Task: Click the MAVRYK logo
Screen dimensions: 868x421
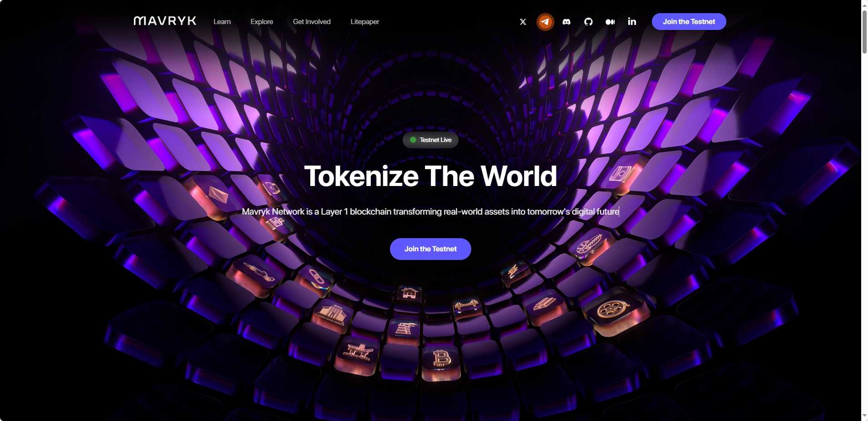Action: pos(165,21)
